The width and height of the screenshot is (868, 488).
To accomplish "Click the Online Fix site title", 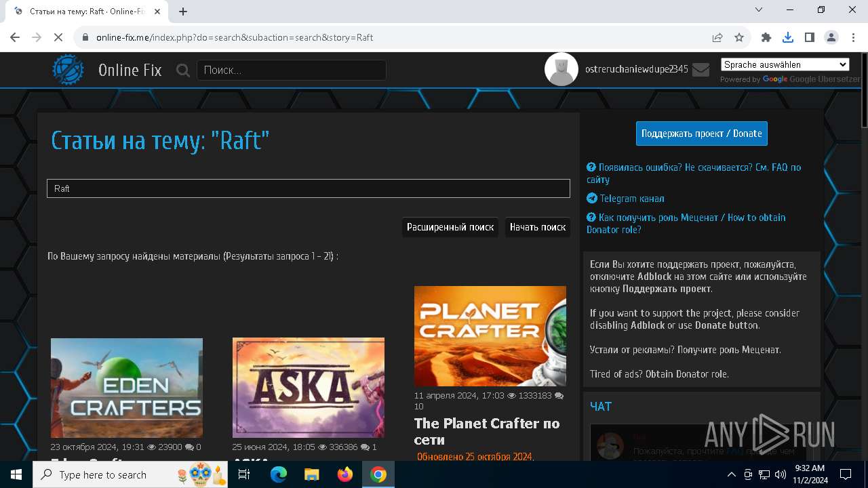I will tap(130, 70).
